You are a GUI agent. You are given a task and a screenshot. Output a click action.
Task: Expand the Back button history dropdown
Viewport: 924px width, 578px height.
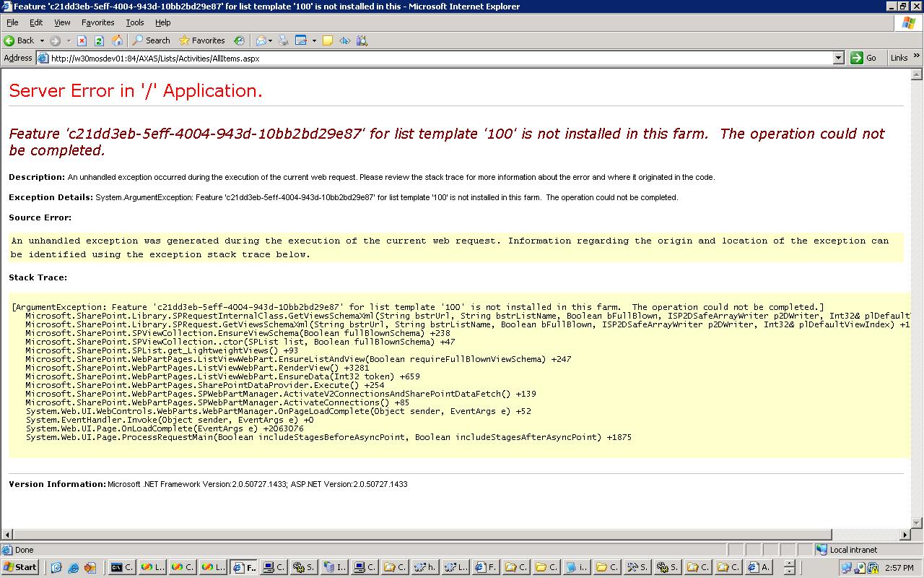pos(42,40)
